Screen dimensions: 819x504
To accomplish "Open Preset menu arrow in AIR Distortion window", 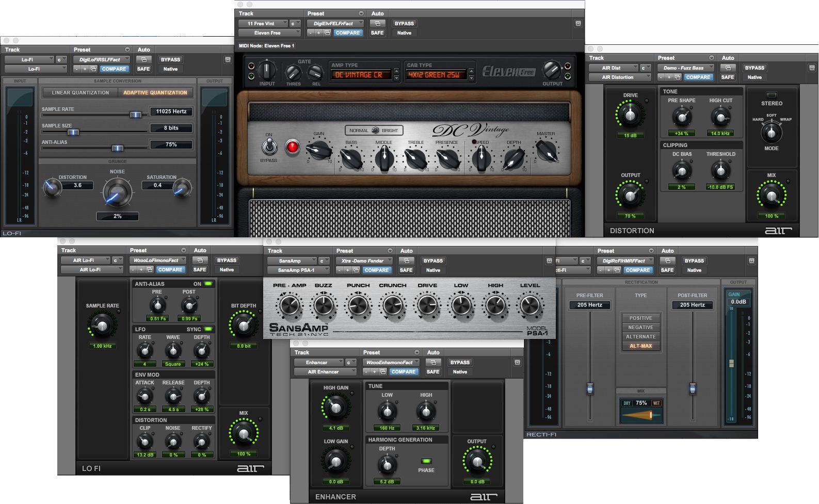I will click(x=712, y=58).
